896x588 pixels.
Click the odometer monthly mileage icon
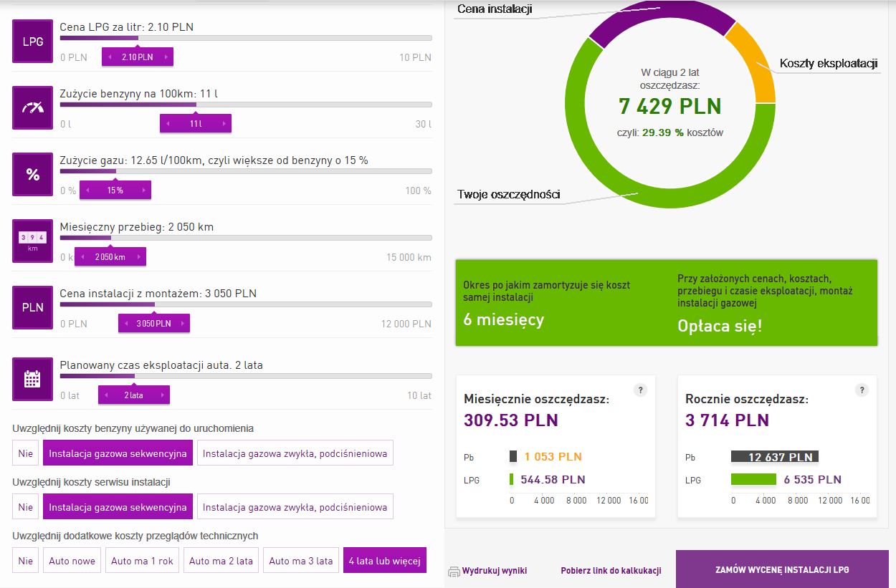[x=33, y=241]
